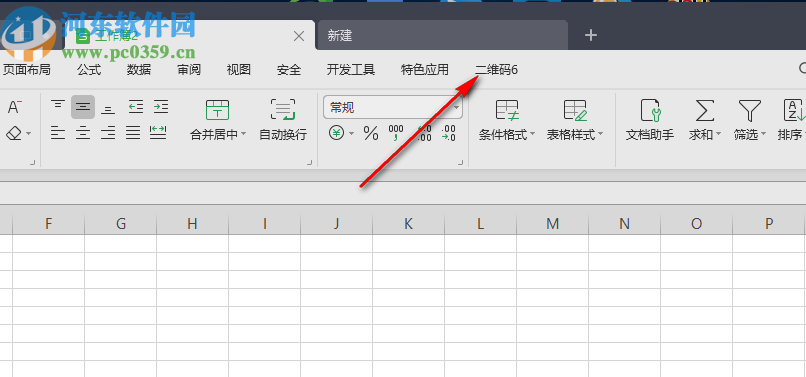Open the 特色应用 ribbon tab
Viewport: 806px width, 377px height.
[x=425, y=70]
